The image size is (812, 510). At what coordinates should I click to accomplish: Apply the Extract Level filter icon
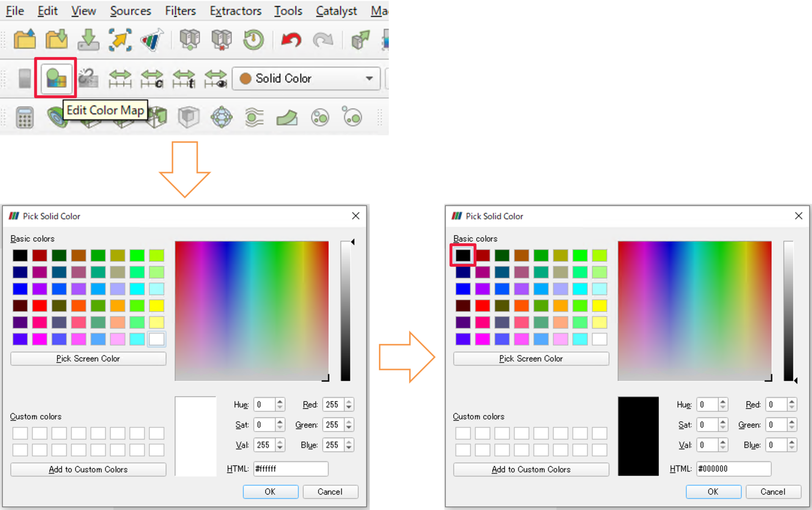coord(352,116)
